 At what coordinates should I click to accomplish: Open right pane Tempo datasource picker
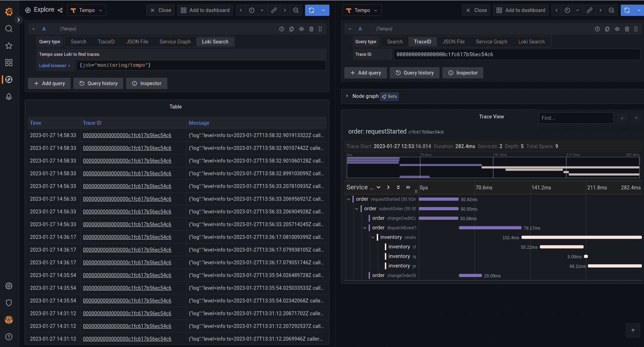point(362,10)
